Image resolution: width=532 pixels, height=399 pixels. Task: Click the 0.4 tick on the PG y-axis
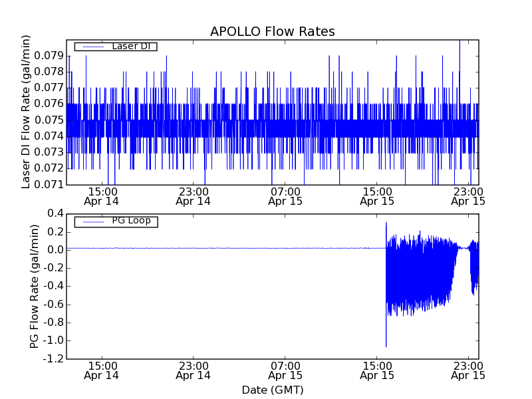tap(56, 213)
